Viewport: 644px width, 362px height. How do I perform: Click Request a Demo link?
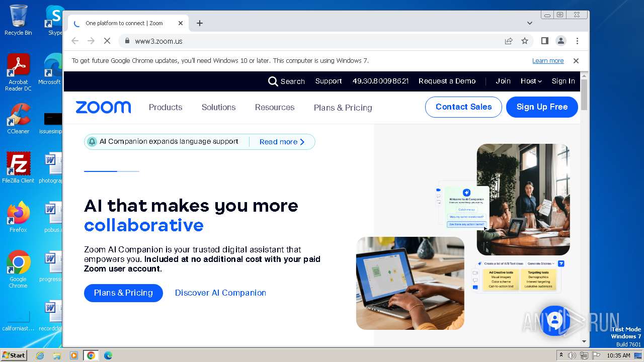(447, 81)
